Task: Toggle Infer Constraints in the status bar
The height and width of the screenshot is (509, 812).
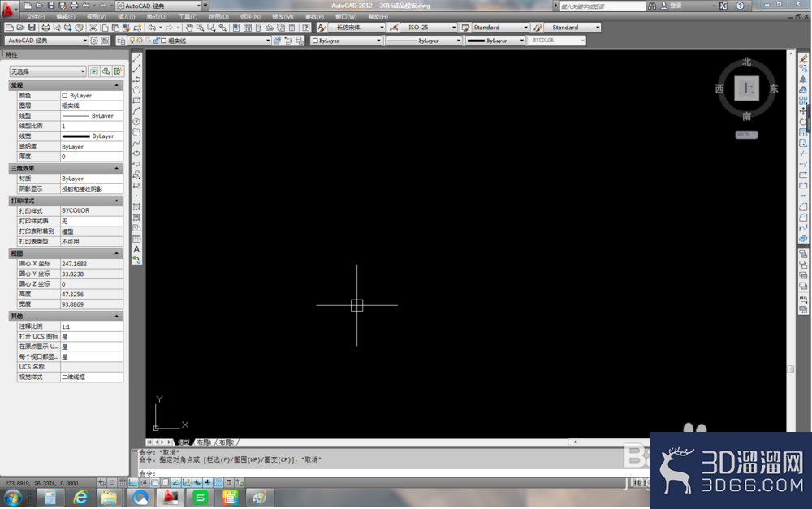Action: click(101, 482)
